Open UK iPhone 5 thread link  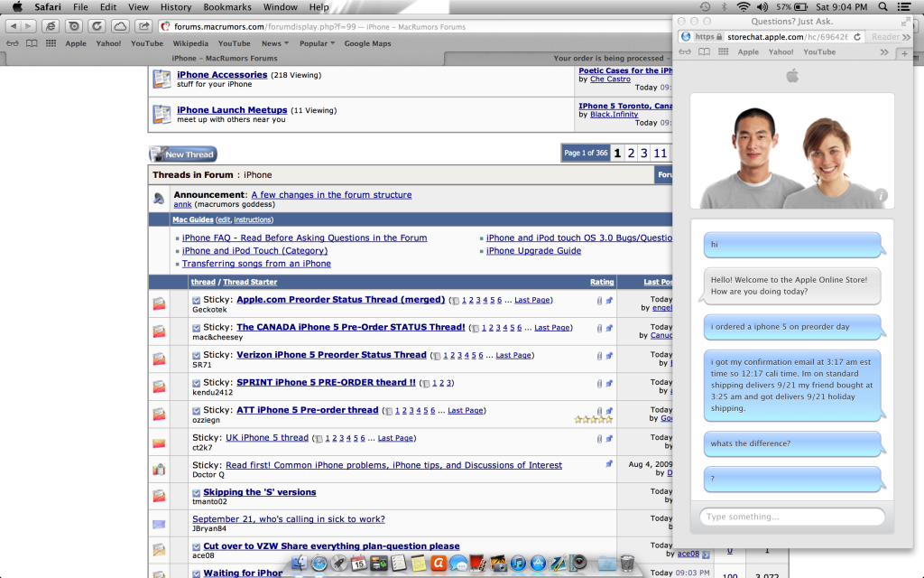click(267, 438)
